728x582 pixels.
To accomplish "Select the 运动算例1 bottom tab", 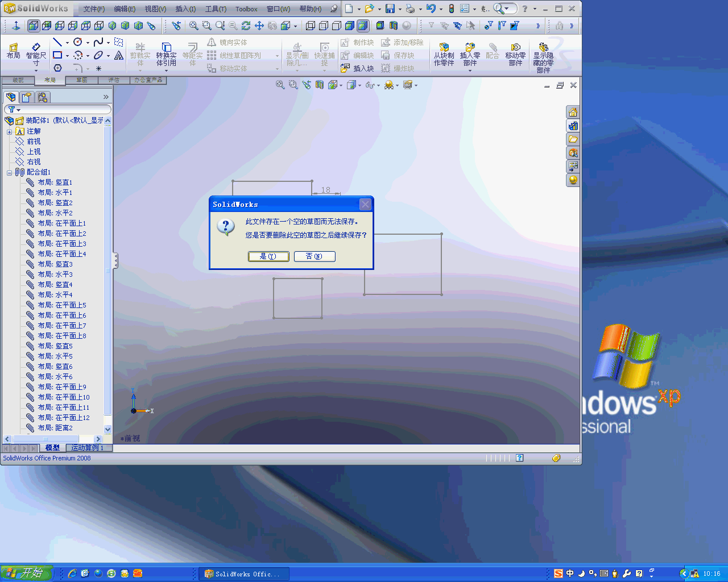I will coord(88,448).
